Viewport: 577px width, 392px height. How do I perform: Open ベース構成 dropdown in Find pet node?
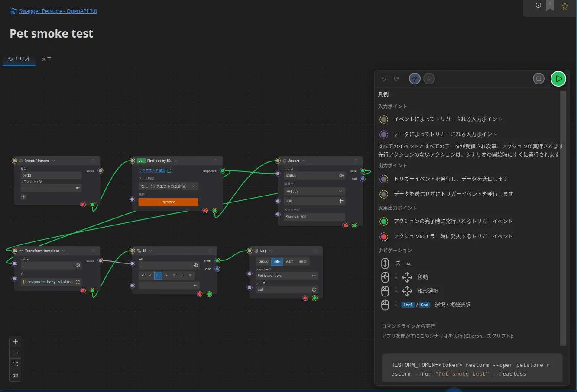[168, 186]
